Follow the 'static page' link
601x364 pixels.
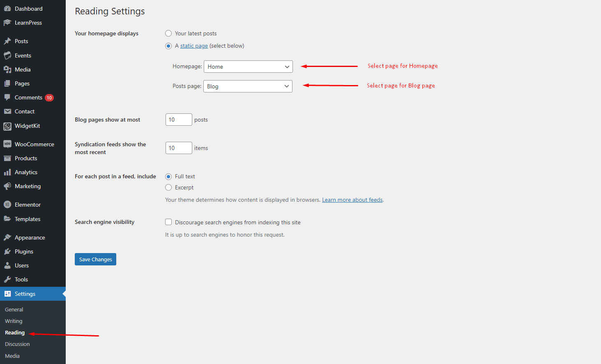194,46
